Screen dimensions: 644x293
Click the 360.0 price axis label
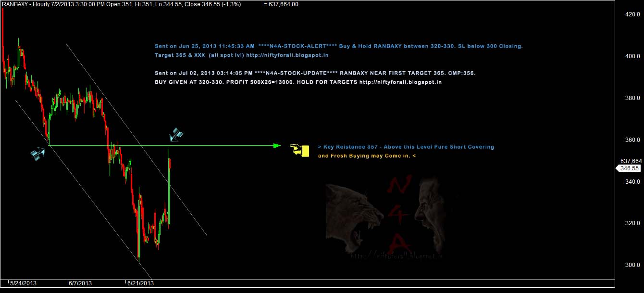pos(632,140)
